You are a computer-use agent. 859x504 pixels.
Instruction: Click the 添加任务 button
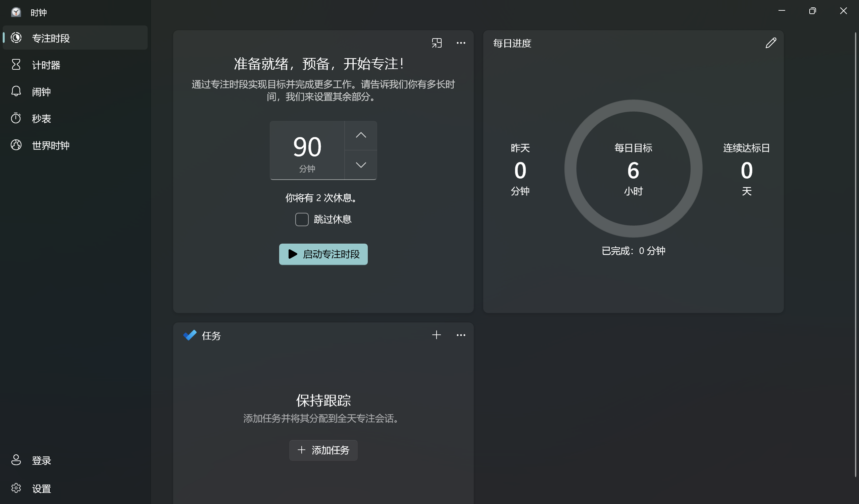coord(323,450)
